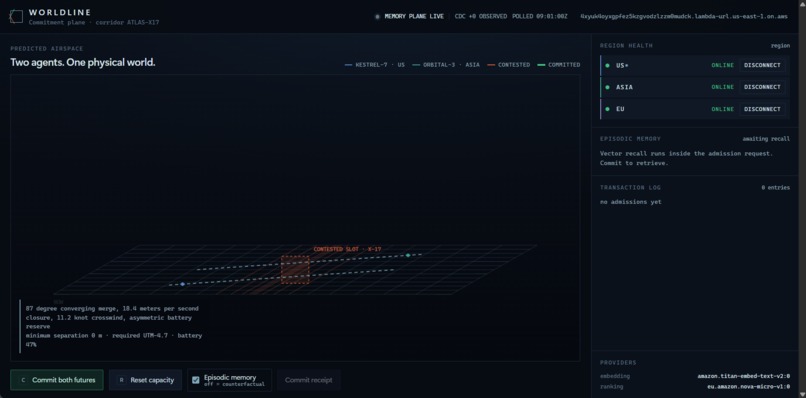Click the 'ranking' provider label

(x=611, y=386)
